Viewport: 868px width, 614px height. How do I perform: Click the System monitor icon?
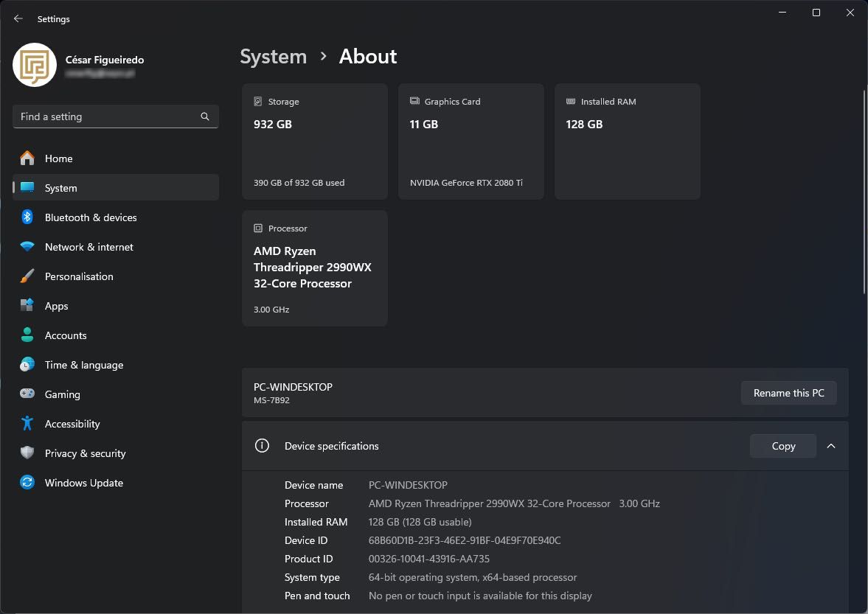pyautogui.click(x=27, y=187)
